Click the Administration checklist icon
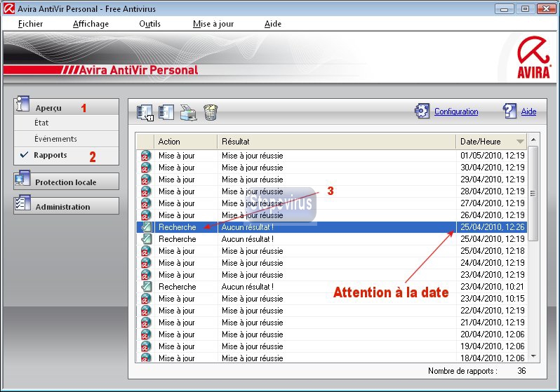Viewport: 560px width, 392px height. 22,203
